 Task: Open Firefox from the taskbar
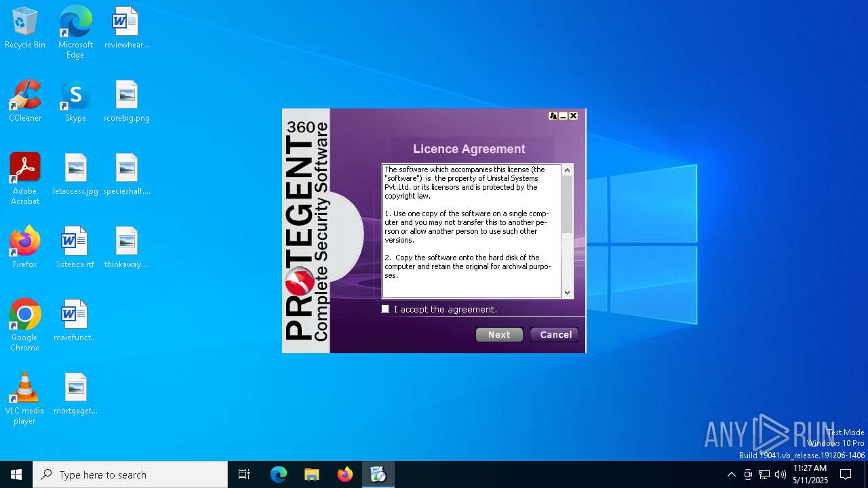[x=345, y=474]
